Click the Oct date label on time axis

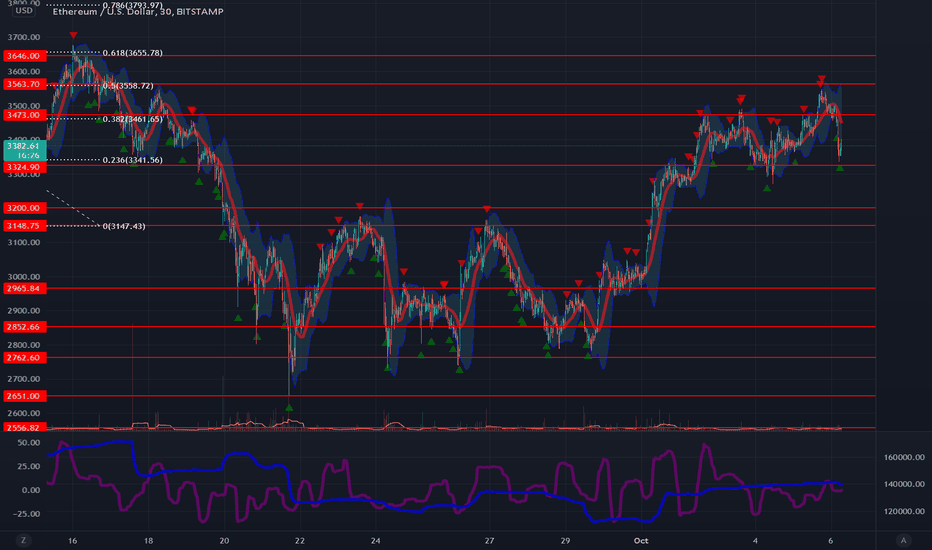tap(641, 540)
